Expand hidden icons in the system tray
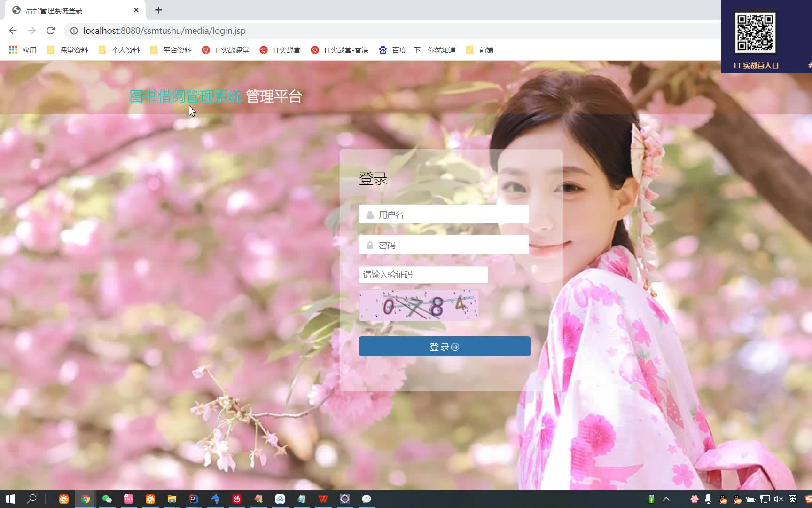 [667, 499]
